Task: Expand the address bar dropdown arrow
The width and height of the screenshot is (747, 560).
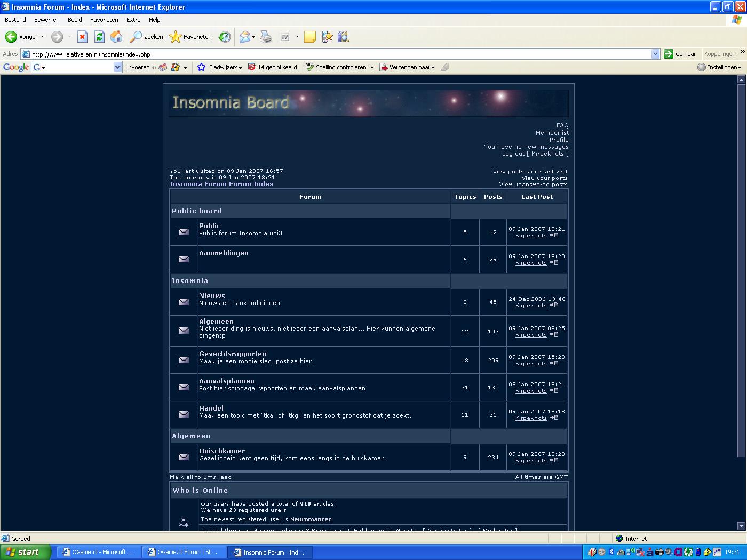Action: pyautogui.click(x=655, y=54)
